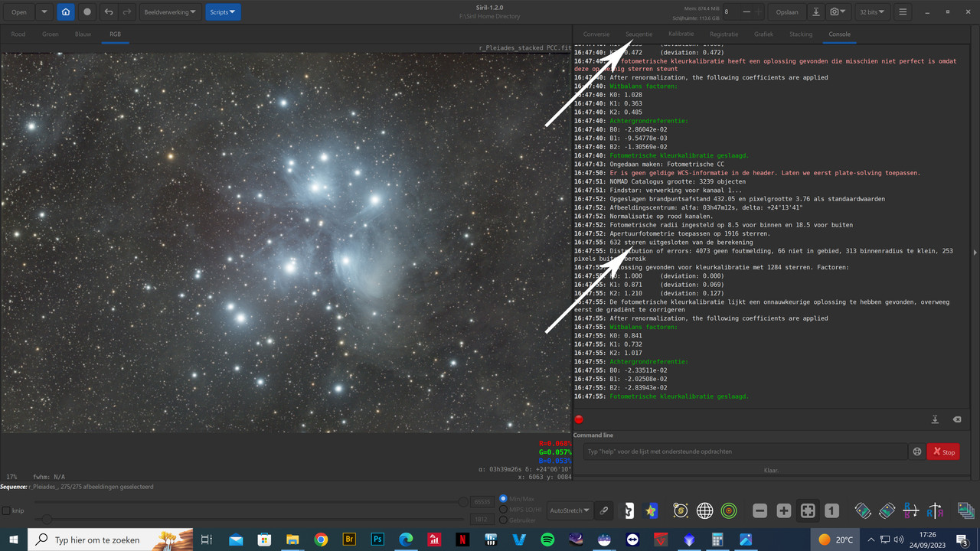
Task: Zoom out of the image
Action: tap(760, 510)
